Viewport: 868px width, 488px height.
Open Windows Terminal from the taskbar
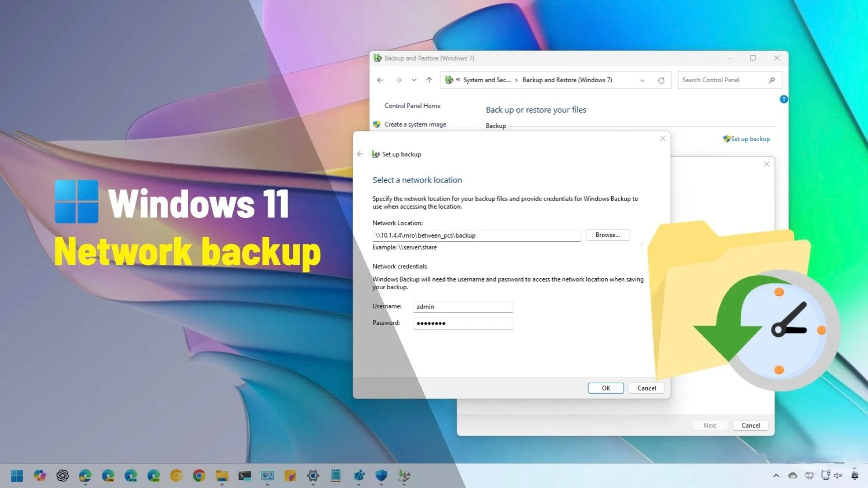[x=243, y=476]
